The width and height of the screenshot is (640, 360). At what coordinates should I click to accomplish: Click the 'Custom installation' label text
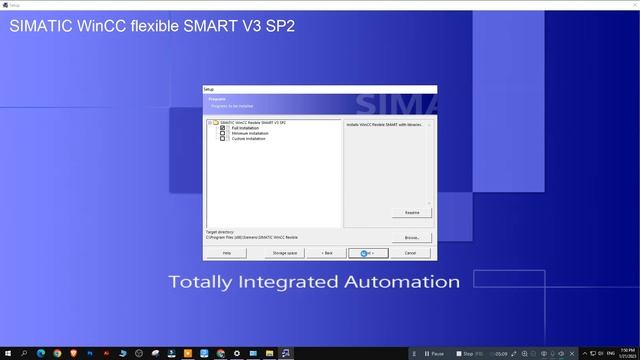(249, 138)
